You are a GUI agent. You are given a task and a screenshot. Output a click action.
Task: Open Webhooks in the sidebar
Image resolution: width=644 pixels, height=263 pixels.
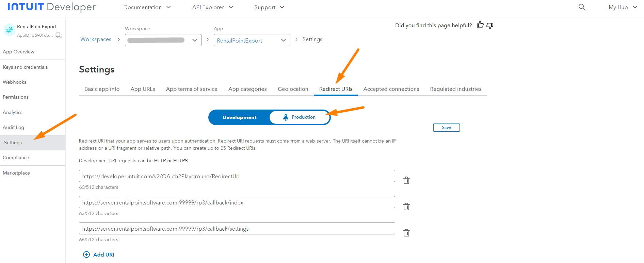[x=33, y=82]
